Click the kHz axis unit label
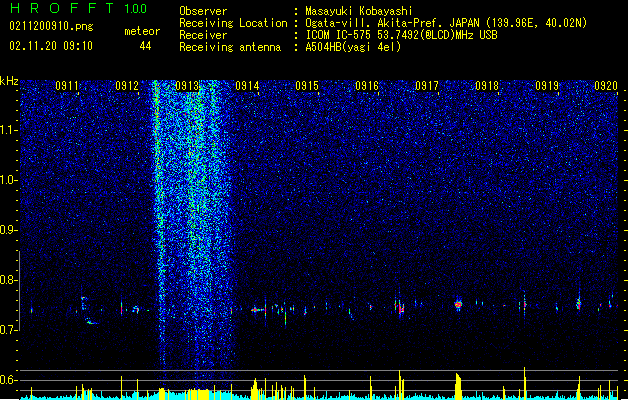This screenshot has height=400, width=629. point(9,81)
